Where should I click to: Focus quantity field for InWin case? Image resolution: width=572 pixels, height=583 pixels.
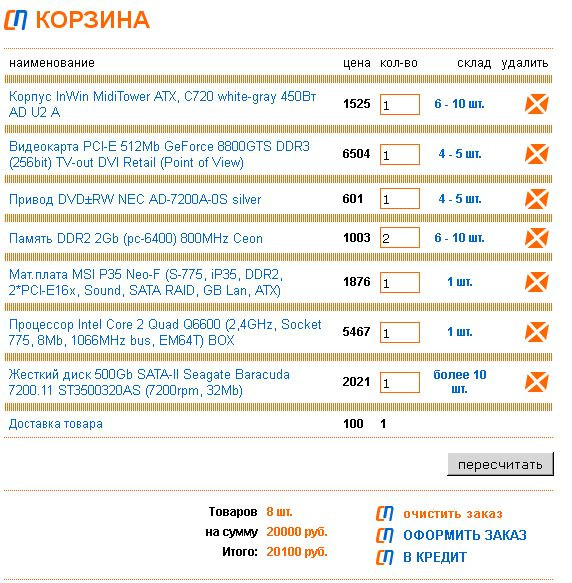(400, 104)
